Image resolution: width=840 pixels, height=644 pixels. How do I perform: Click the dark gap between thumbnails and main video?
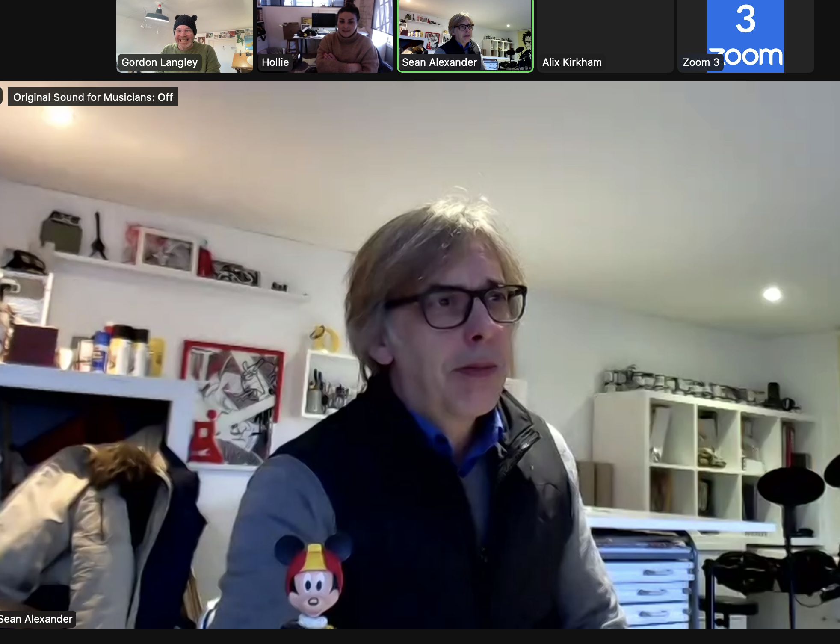coord(419,77)
